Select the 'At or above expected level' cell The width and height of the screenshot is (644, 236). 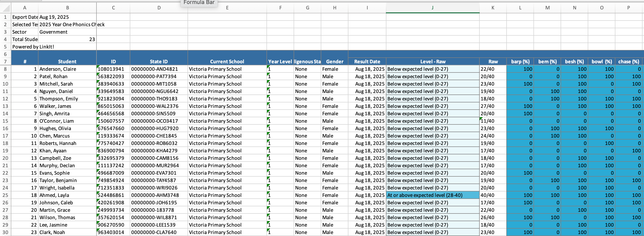[432, 195]
